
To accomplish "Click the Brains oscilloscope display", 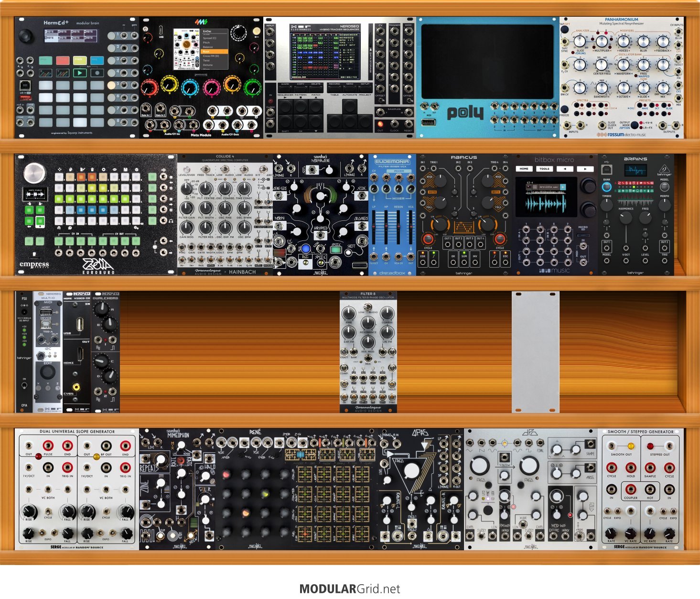I will (x=635, y=170).
